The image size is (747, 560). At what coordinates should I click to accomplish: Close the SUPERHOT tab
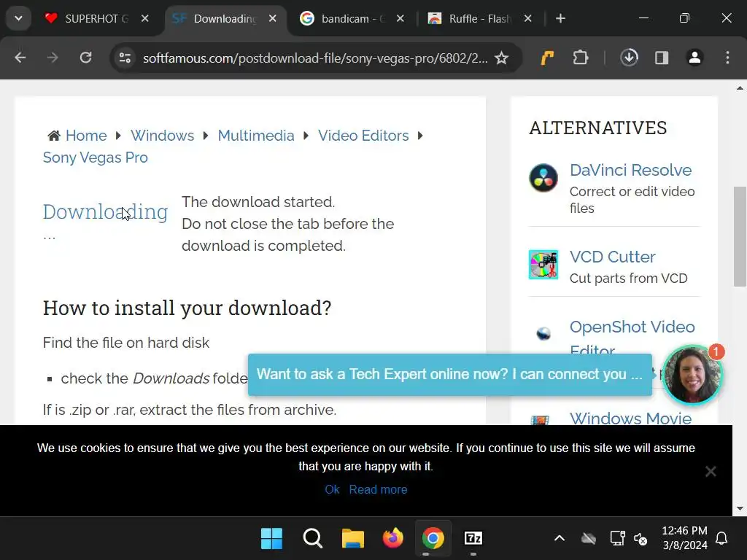[145, 18]
